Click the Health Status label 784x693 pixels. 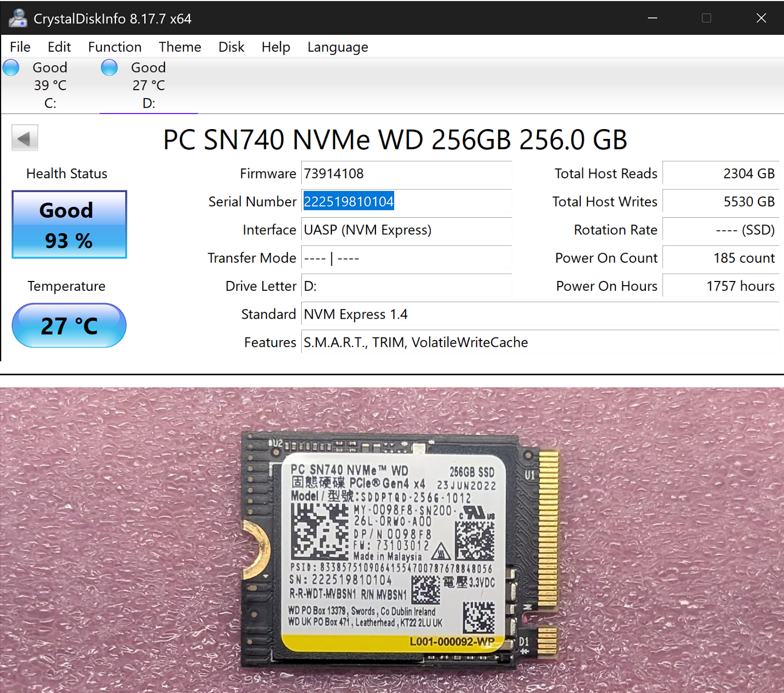(x=67, y=174)
